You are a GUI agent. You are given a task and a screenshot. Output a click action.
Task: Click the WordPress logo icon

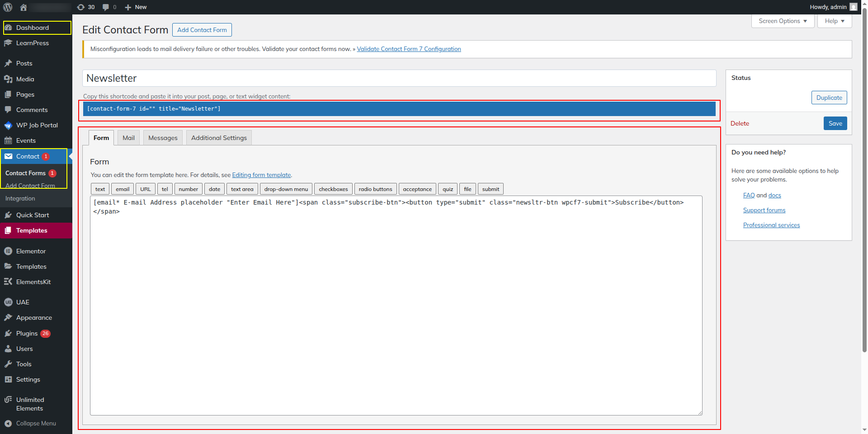(8, 7)
